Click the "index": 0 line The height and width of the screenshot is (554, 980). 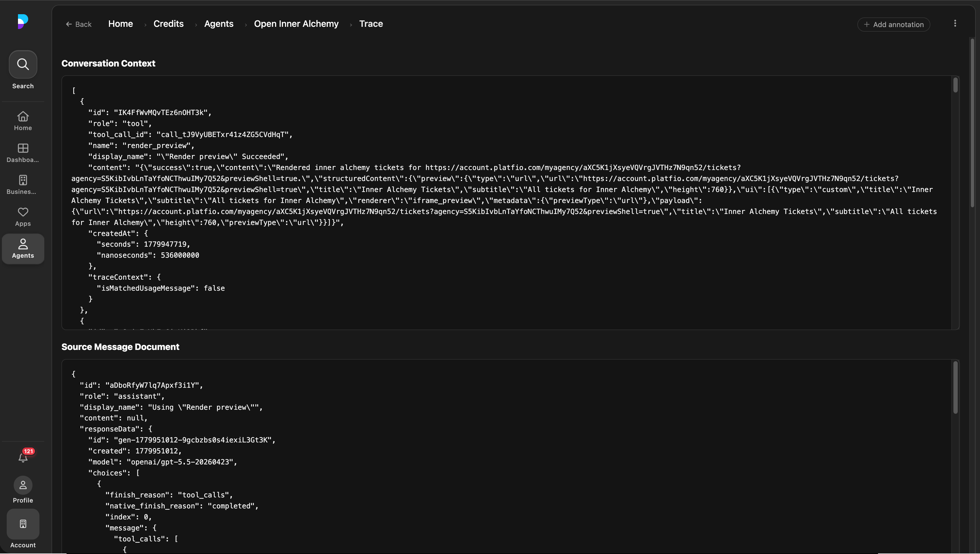coord(128,517)
